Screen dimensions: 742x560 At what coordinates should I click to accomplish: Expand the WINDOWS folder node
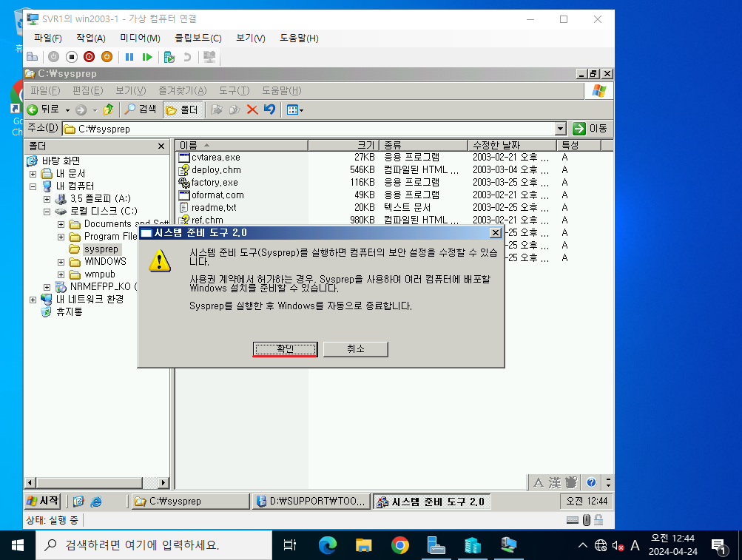pos(61,262)
